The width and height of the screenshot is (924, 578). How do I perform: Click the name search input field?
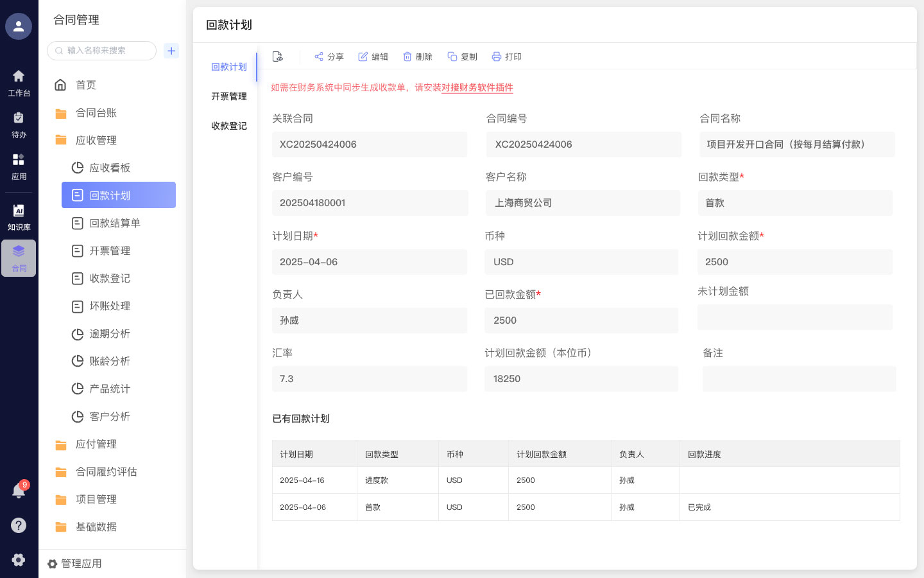(x=106, y=51)
